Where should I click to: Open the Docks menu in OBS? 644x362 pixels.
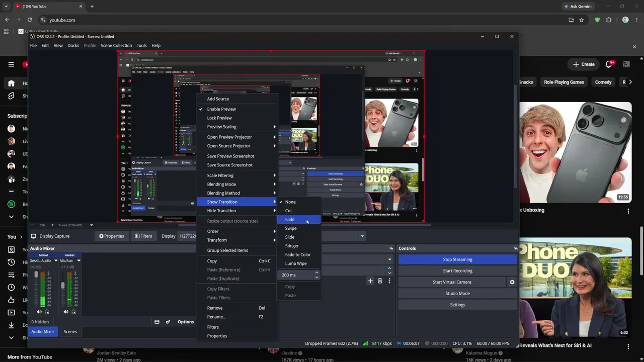[x=73, y=46]
